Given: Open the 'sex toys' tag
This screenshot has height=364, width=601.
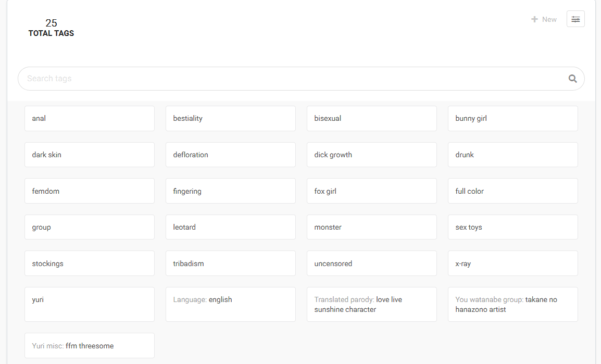Looking at the screenshot, I should (512, 227).
